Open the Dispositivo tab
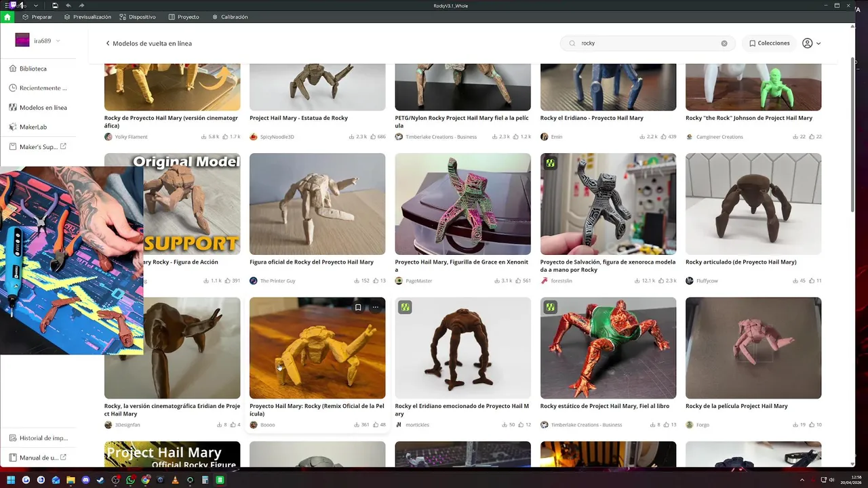 138,17
